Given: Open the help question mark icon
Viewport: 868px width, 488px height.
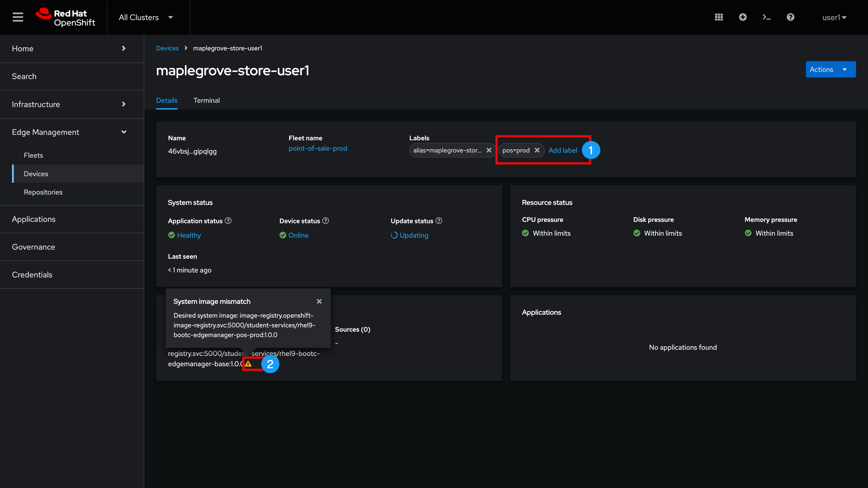Looking at the screenshot, I should [x=790, y=17].
